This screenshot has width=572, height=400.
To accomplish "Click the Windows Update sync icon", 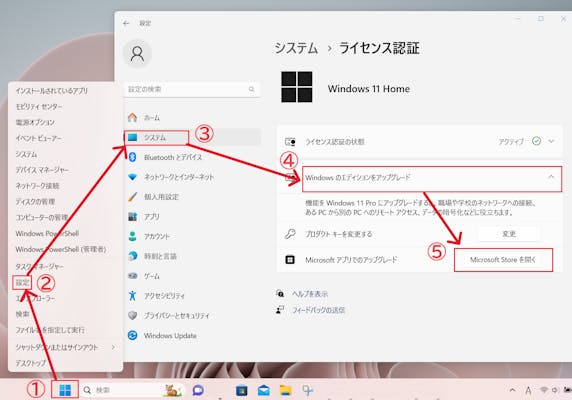I will click(x=132, y=335).
